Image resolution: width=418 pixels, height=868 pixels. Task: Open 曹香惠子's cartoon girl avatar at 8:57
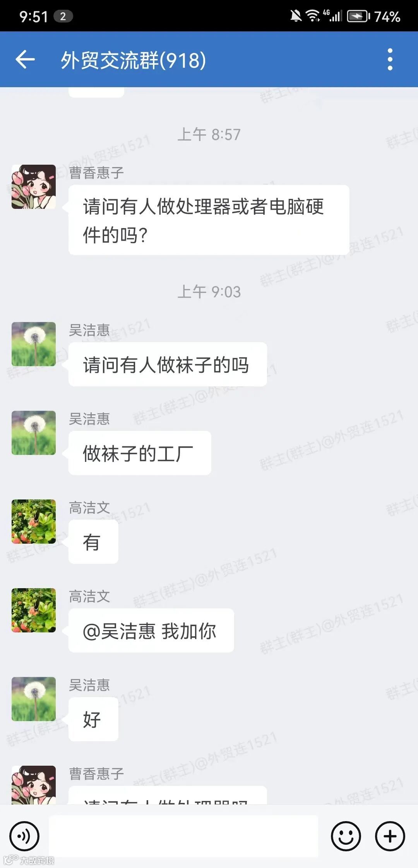[x=34, y=187]
